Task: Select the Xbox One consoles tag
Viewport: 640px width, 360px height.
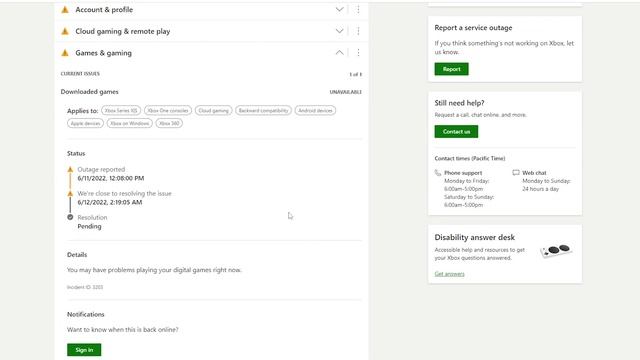Action: (168, 111)
